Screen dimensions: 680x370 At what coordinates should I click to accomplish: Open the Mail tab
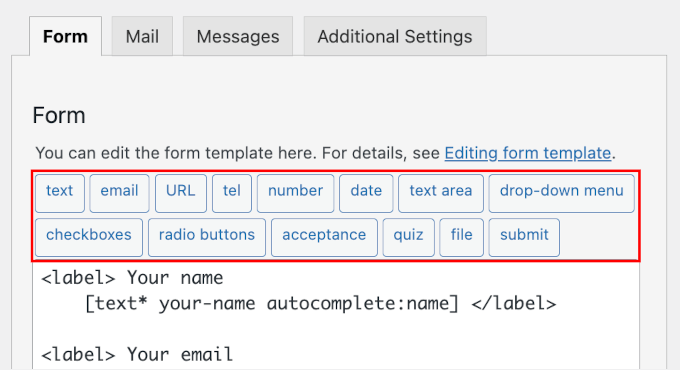142,36
